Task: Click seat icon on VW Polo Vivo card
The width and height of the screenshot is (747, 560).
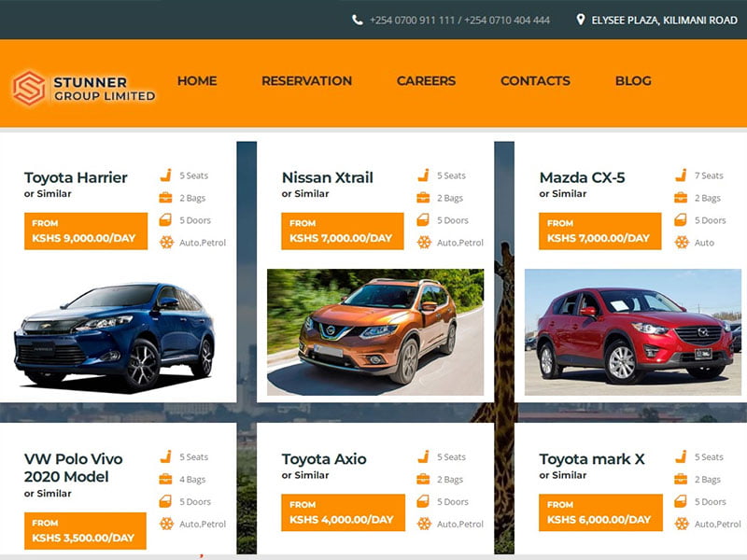Action: click(166, 456)
